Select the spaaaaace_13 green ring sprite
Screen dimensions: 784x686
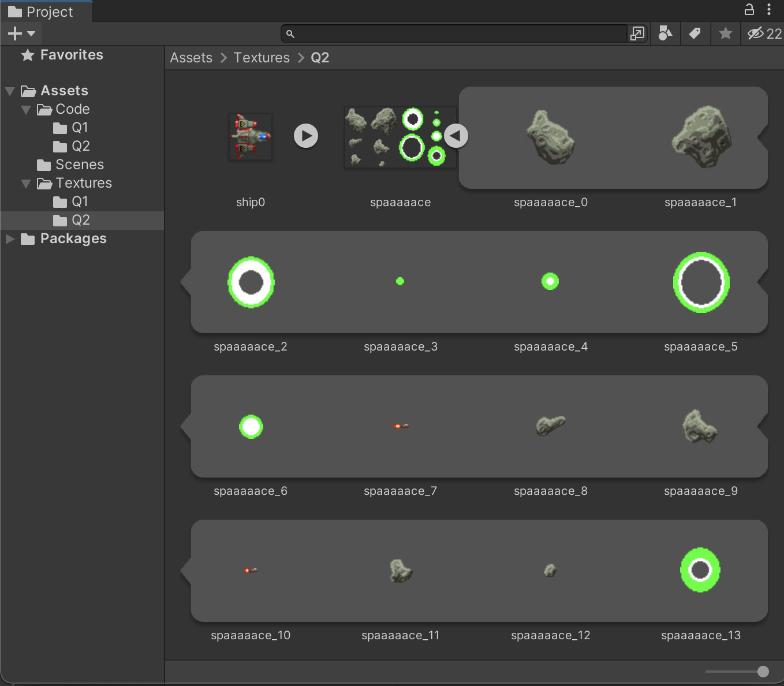tap(700, 571)
